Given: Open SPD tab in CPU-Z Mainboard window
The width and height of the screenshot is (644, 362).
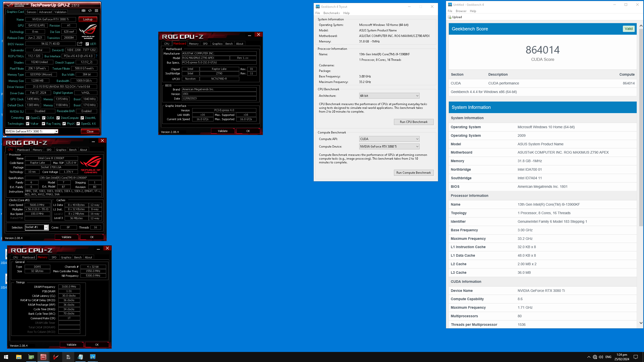Looking at the screenshot, I should [x=205, y=44].
